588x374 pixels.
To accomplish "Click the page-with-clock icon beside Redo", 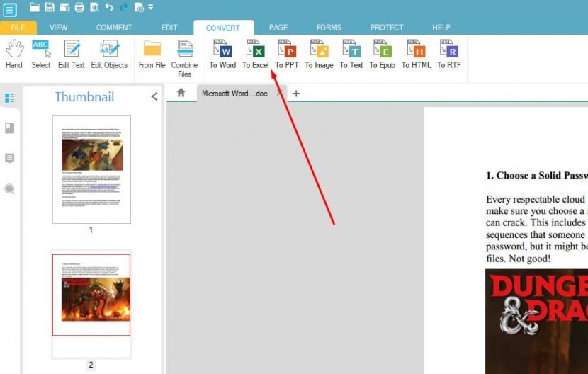I will pos(139,7).
